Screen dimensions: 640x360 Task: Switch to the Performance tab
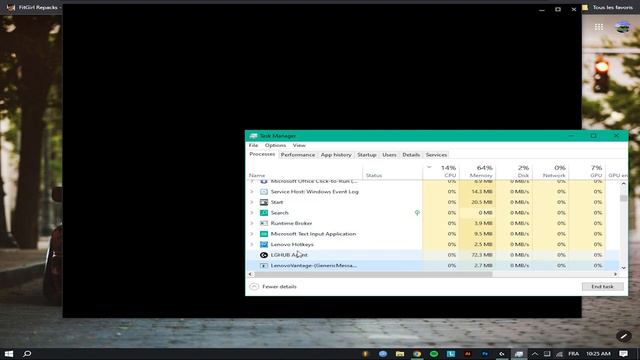click(x=298, y=155)
